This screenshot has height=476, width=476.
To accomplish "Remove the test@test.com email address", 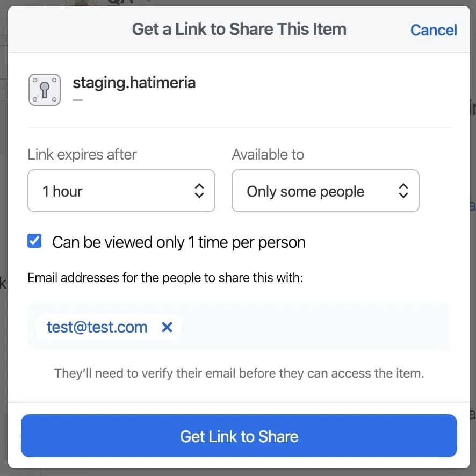I will (x=167, y=327).
